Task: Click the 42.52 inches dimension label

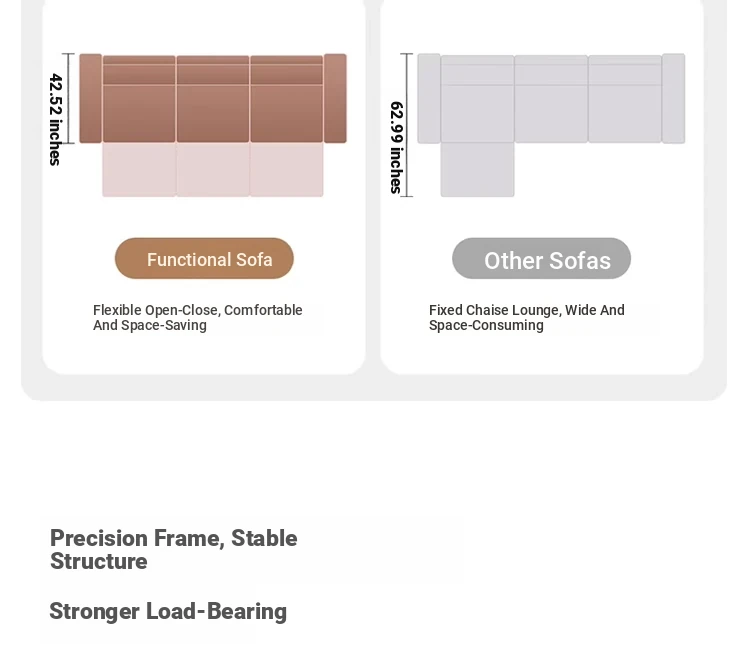Action: point(56,120)
